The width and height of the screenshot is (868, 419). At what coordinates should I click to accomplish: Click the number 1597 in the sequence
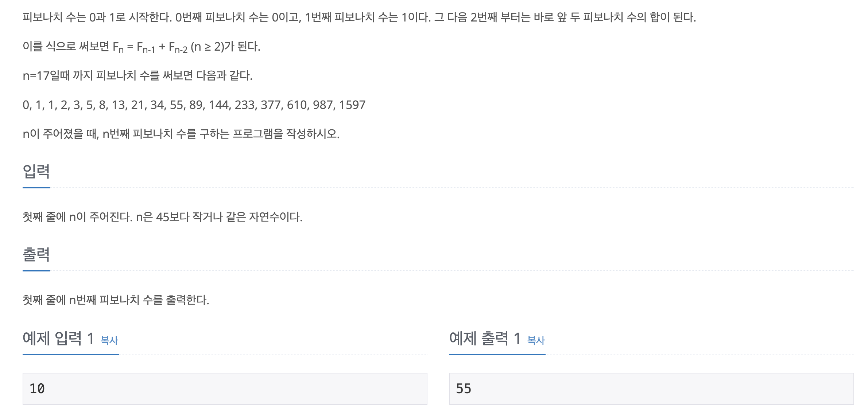coord(352,105)
